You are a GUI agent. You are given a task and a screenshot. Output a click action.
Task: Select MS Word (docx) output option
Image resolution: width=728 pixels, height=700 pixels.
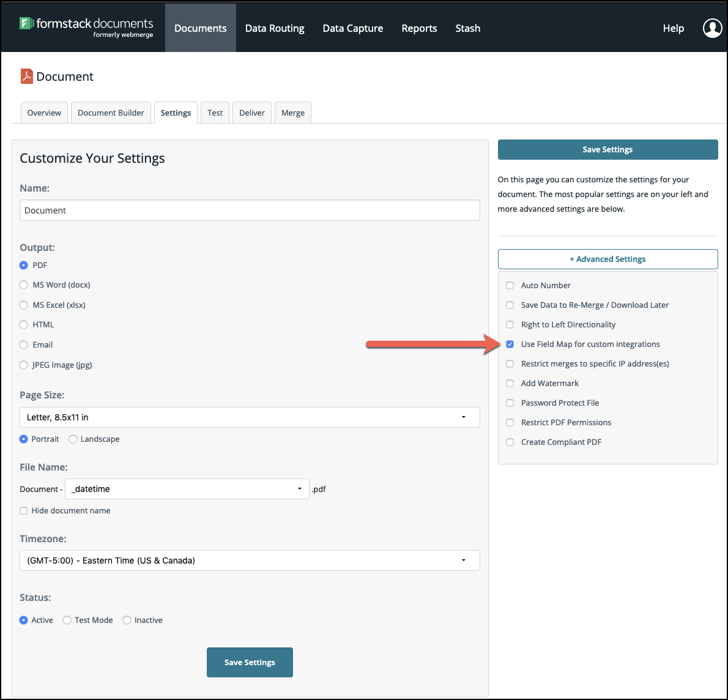tap(24, 285)
